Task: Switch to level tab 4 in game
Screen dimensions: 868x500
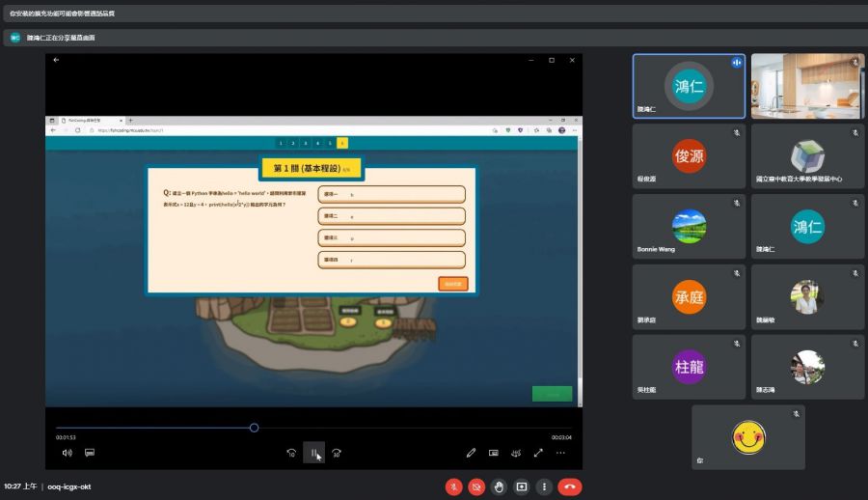Action: coord(317,143)
